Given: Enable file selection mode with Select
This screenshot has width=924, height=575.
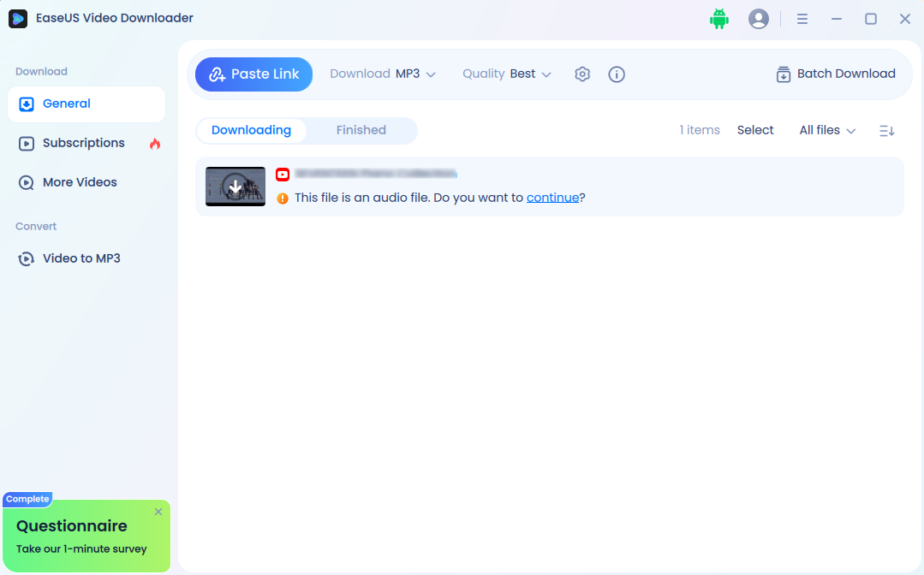Looking at the screenshot, I should pyautogui.click(x=754, y=130).
